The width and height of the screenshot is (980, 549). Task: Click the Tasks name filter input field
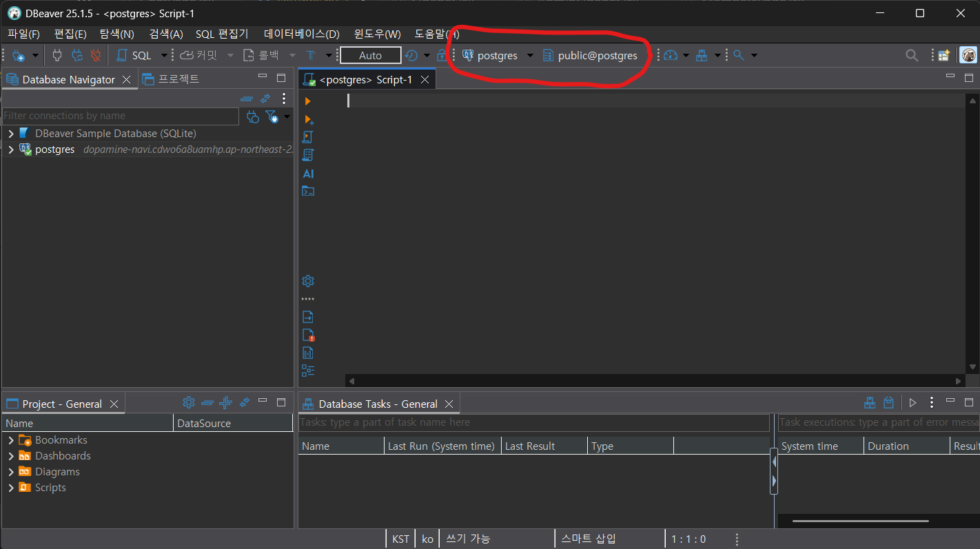tap(534, 422)
